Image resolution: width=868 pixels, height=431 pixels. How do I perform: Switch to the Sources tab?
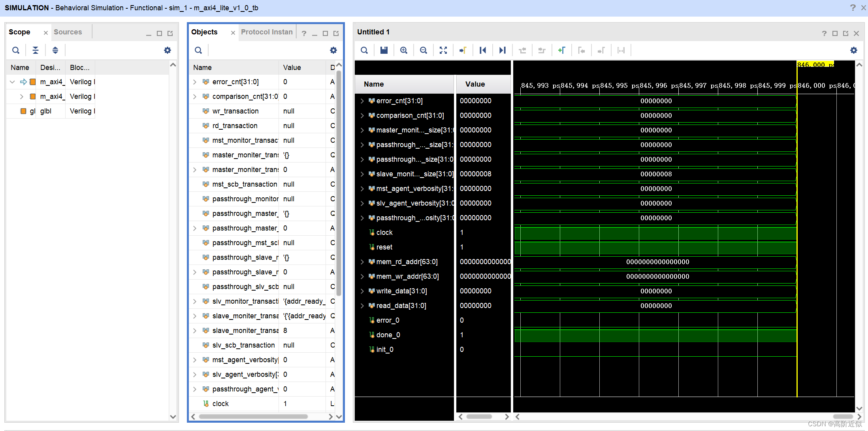(x=68, y=32)
